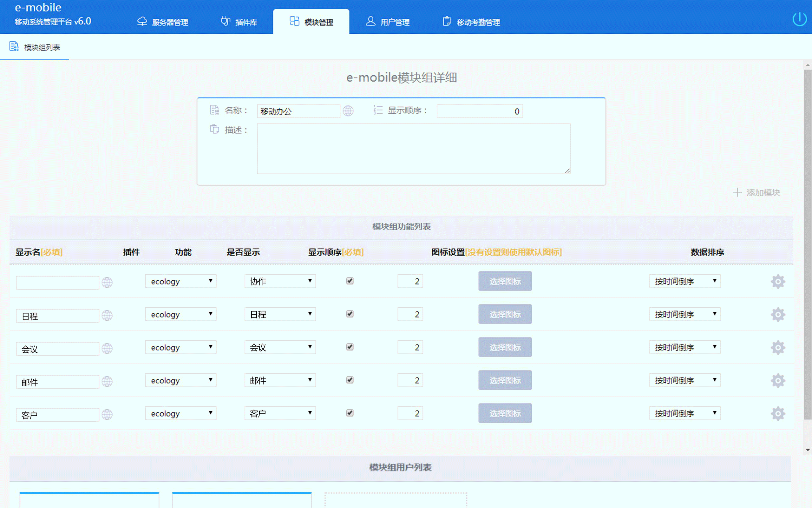
Task: Open the 客户 function dropdown
Action: pyautogui.click(x=280, y=413)
